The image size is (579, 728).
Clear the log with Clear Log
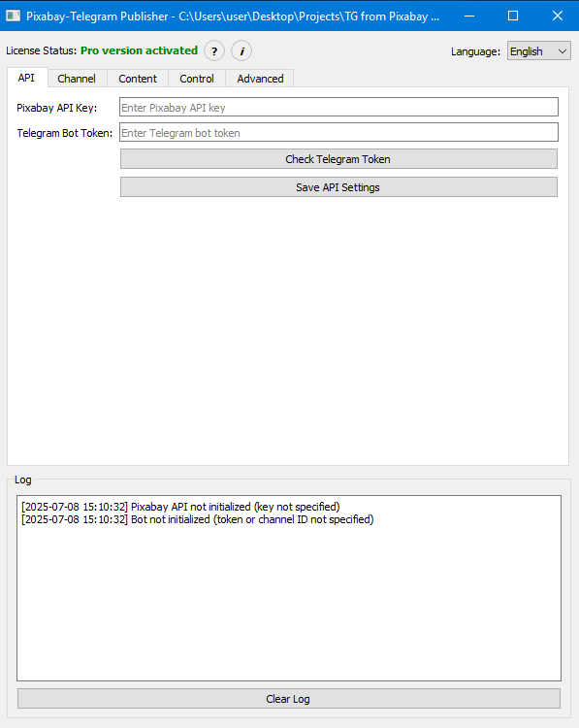point(289,699)
